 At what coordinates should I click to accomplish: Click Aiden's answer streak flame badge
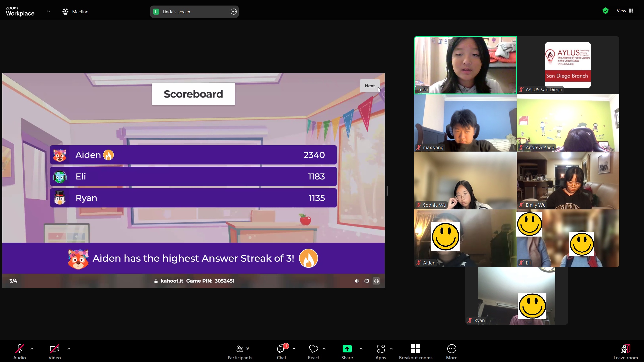(108, 155)
